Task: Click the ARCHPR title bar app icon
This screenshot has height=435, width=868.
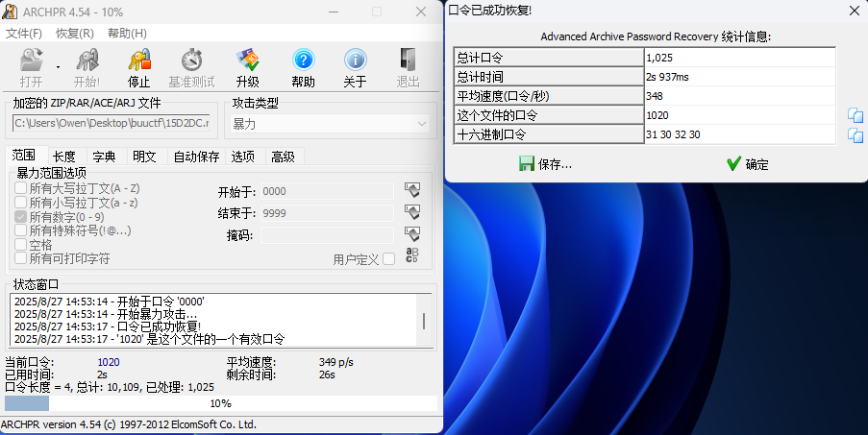Action: (x=10, y=12)
